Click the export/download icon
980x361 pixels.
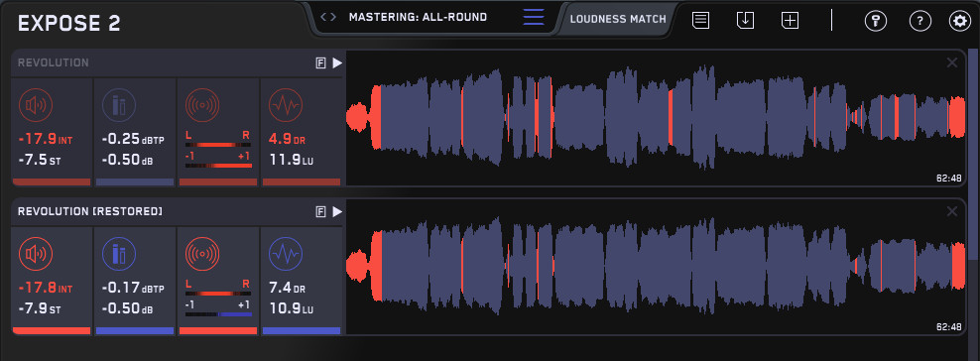[x=746, y=21]
